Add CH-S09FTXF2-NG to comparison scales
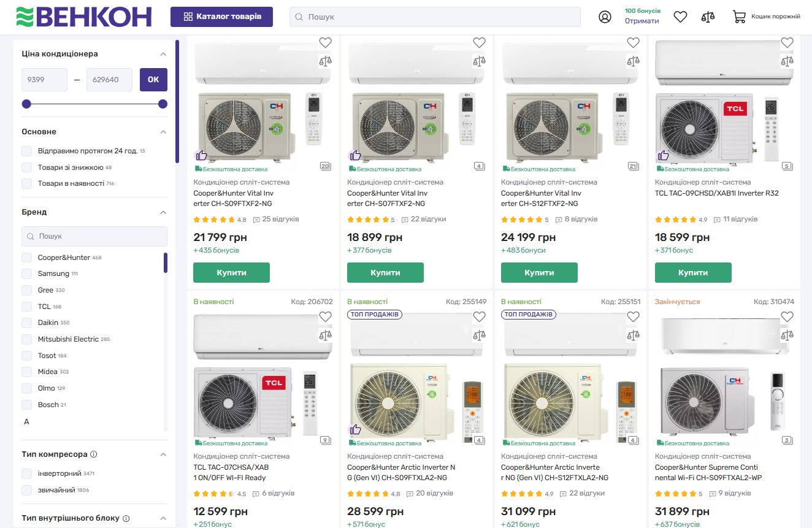 pyautogui.click(x=325, y=61)
